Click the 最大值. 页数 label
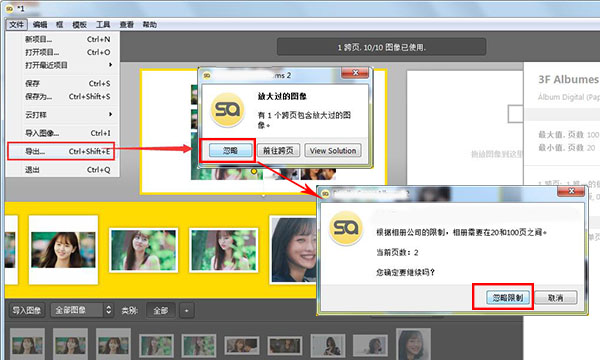The width and height of the screenshot is (600, 360). (561, 135)
